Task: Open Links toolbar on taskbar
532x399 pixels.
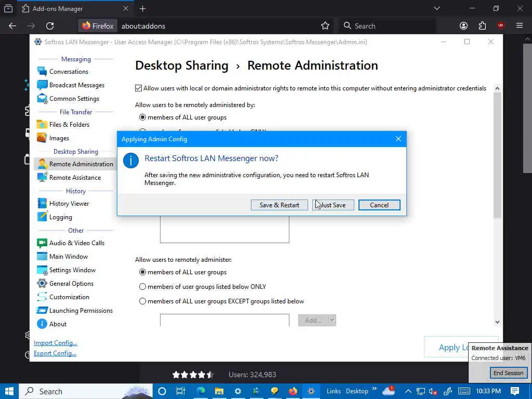Action: click(334, 391)
